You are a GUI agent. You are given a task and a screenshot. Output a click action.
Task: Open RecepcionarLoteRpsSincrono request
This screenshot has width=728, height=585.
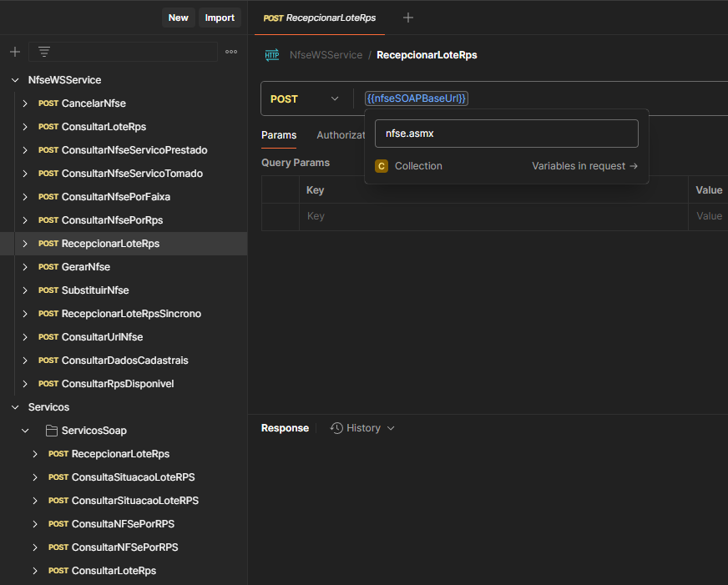click(x=131, y=314)
